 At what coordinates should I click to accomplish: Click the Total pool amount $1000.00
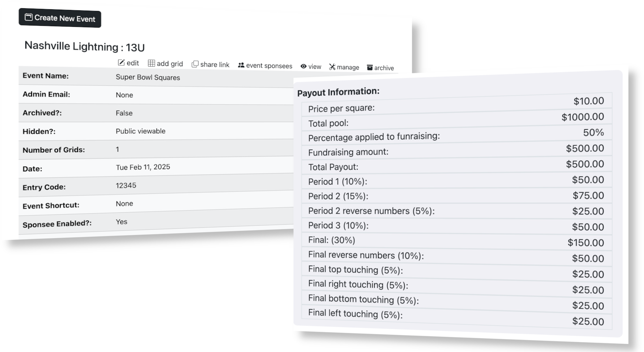point(582,117)
